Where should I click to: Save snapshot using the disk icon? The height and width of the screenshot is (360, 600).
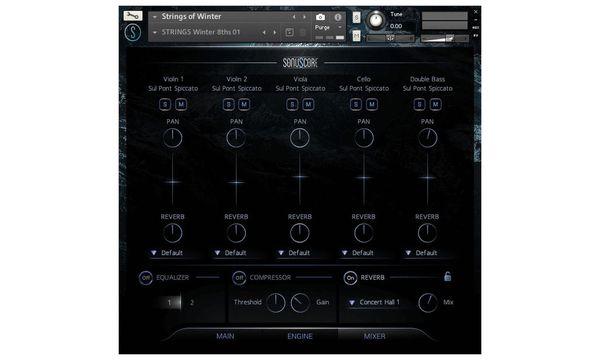pos(289,33)
